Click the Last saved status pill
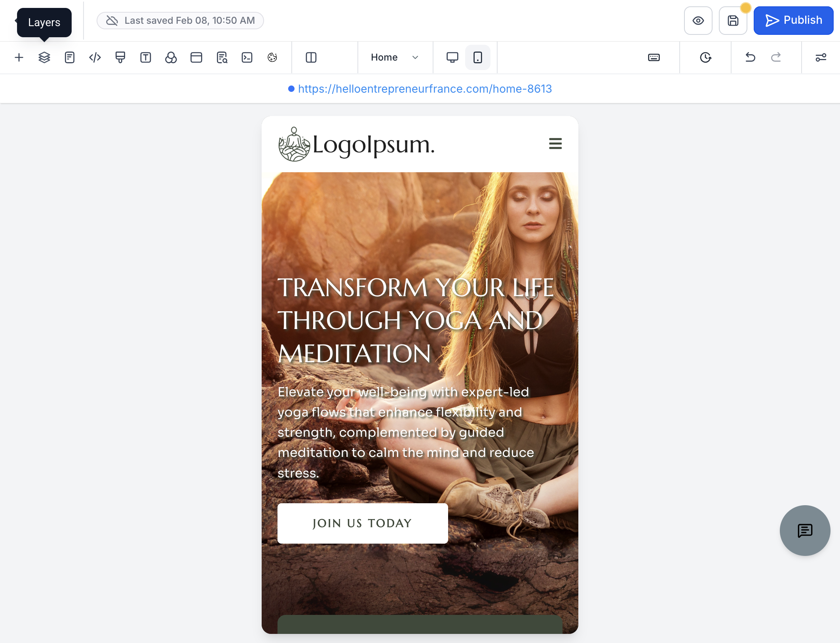The width and height of the screenshot is (840, 643). click(180, 21)
